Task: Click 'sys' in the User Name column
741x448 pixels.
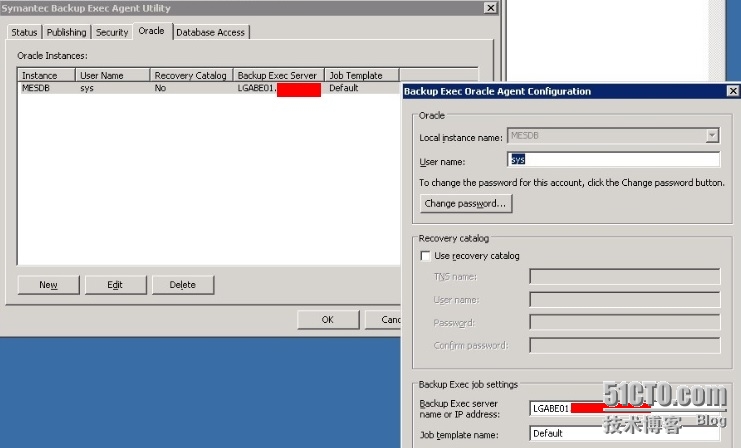Action: [87, 88]
